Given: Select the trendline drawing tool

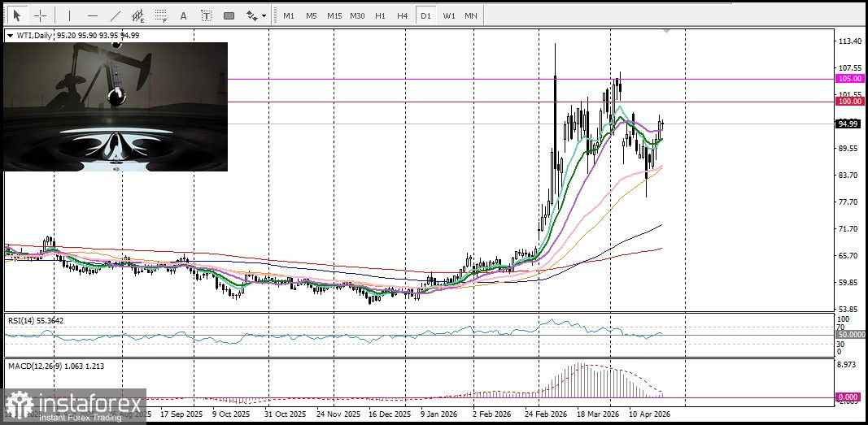Looking at the screenshot, I should click(x=116, y=15).
